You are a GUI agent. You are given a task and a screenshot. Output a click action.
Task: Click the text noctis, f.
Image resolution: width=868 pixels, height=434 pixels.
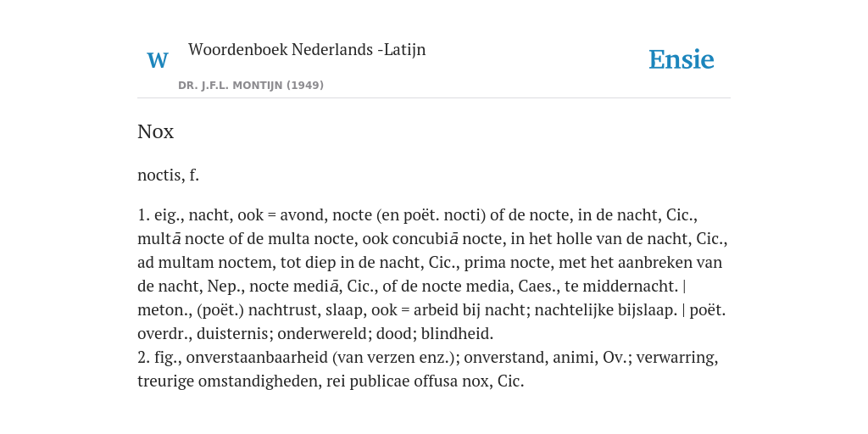tap(169, 175)
